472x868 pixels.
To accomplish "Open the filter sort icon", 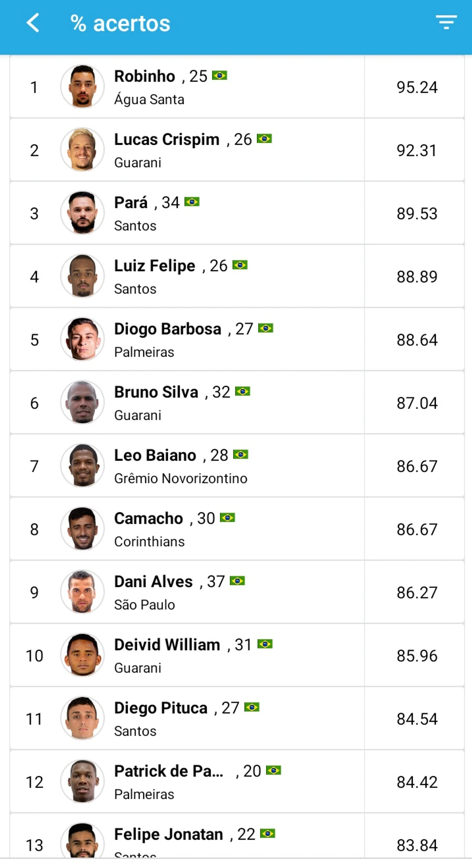I will (446, 22).
